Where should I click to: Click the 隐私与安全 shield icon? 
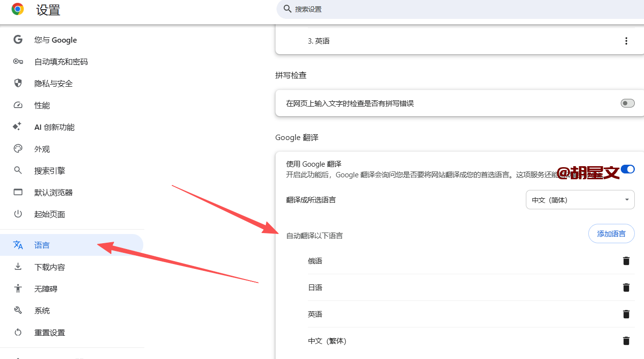click(x=18, y=83)
